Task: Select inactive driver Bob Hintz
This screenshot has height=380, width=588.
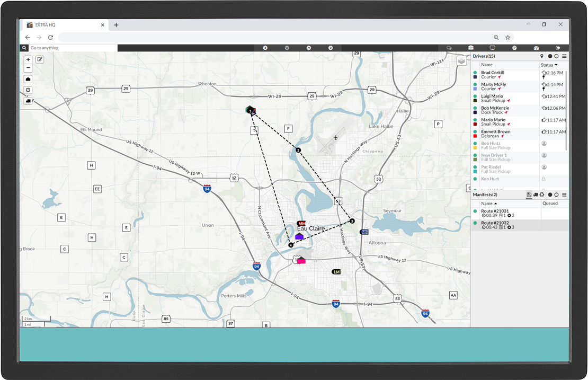Action: click(x=519, y=146)
